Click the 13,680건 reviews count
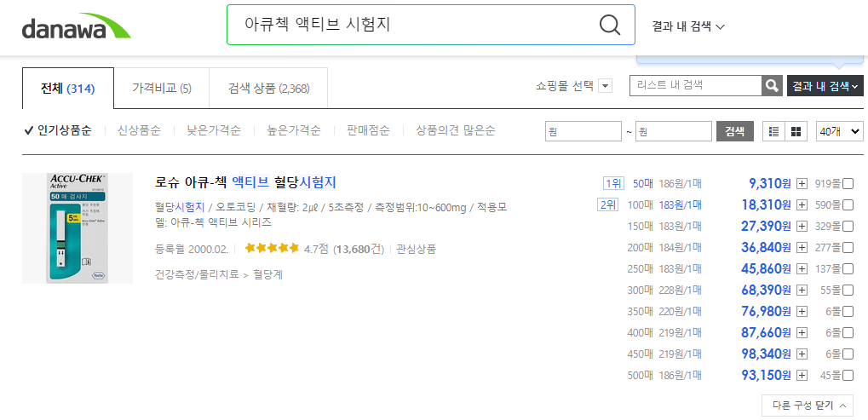Image resolution: width=868 pixels, height=420 pixels. (359, 249)
